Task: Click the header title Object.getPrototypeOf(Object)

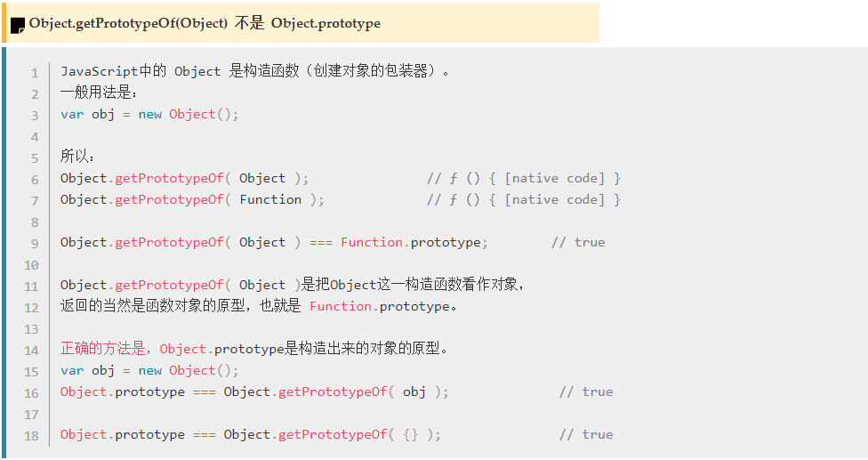Action: click(128, 23)
